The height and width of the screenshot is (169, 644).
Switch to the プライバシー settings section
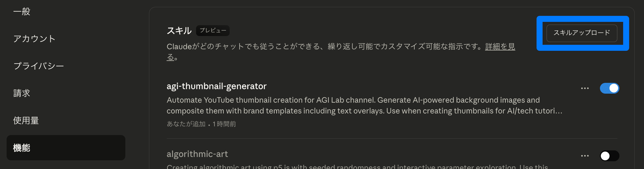[x=39, y=66]
